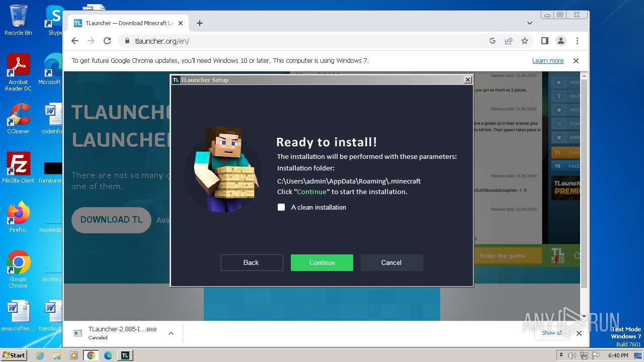Click the Chrome back arrow
644x362 pixels.
75,41
